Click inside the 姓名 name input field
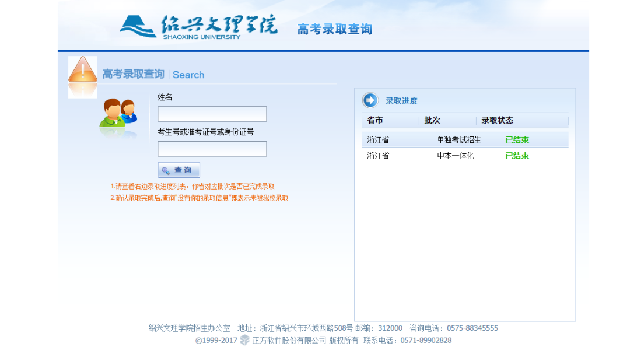 212,114
